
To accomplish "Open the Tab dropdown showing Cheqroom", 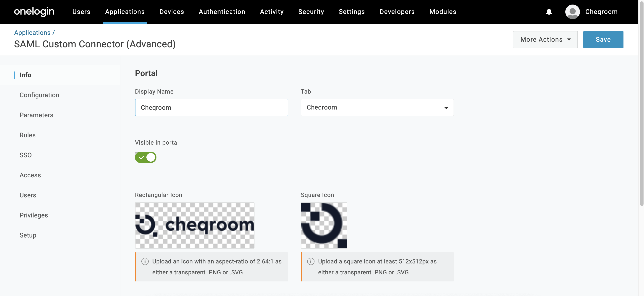I will click(377, 107).
